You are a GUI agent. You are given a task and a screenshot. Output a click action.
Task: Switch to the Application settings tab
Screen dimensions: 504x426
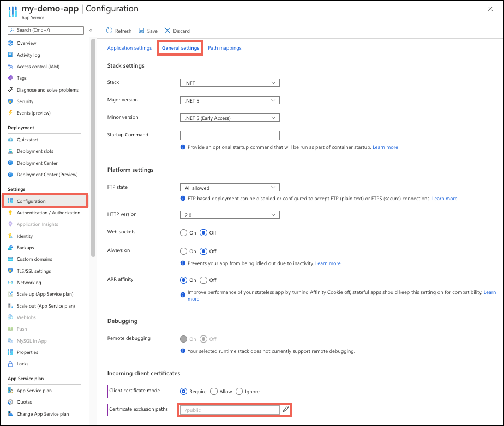point(129,48)
